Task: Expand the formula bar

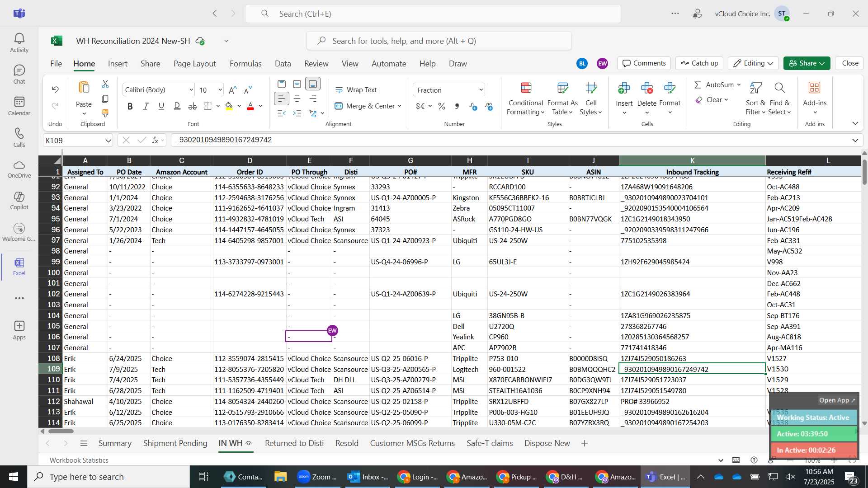Action: (855, 141)
